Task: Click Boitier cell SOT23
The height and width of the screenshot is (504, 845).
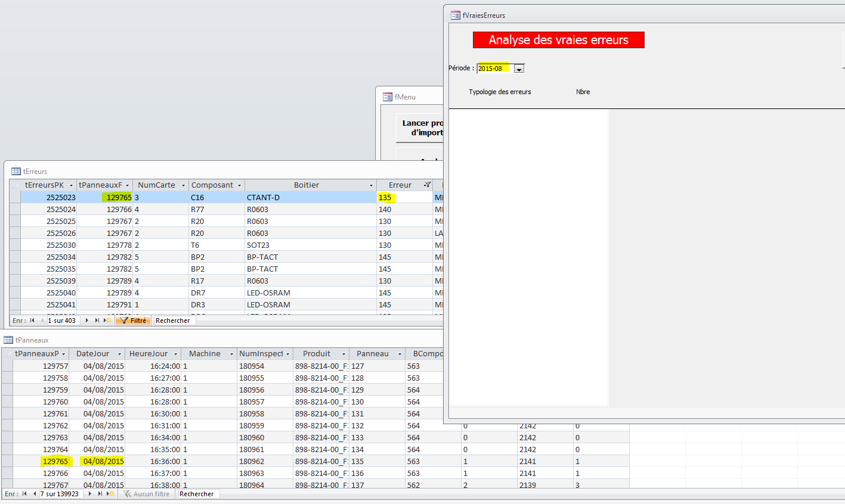Action: coord(311,245)
